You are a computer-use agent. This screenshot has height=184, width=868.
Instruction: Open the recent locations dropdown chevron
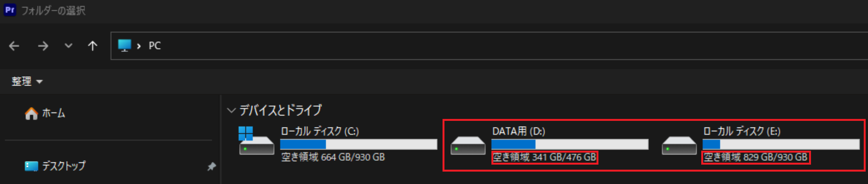[68, 46]
